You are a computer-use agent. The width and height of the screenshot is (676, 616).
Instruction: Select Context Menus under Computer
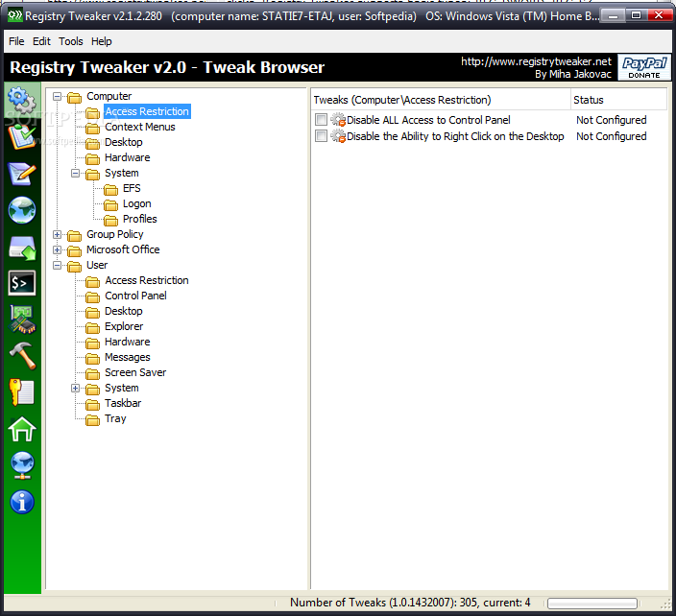click(x=139, y=127)
